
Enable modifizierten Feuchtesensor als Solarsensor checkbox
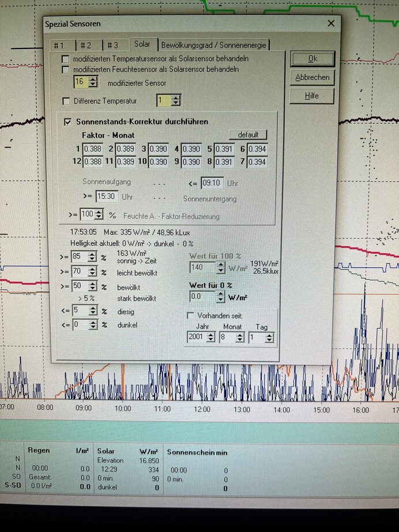66,70
